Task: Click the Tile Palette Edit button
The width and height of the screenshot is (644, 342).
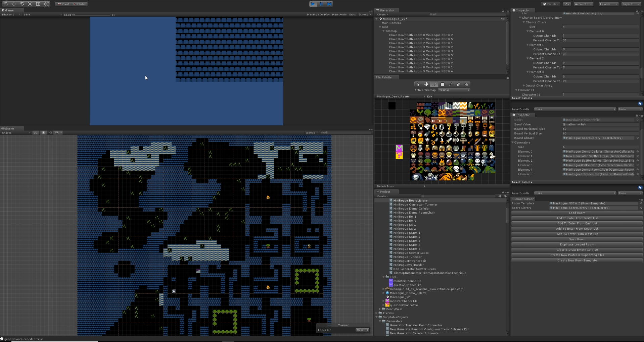Action: pyautogui.click(x=429, y=96)
